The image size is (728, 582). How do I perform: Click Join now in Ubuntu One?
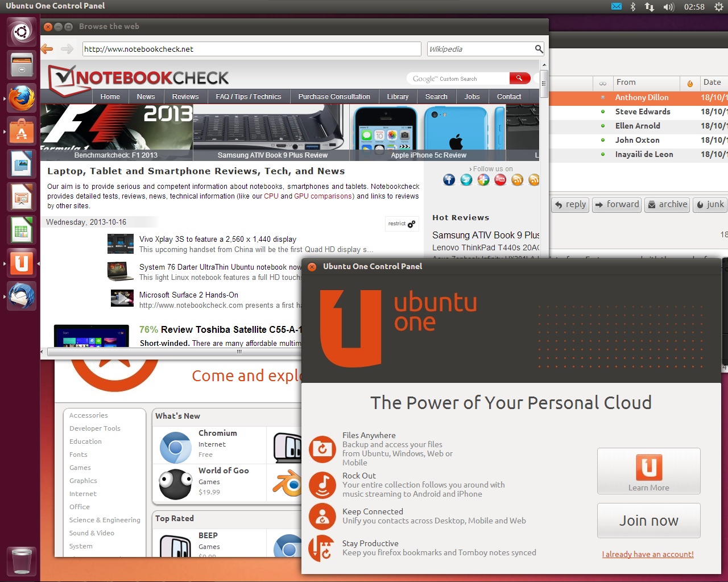pos(649,521)
